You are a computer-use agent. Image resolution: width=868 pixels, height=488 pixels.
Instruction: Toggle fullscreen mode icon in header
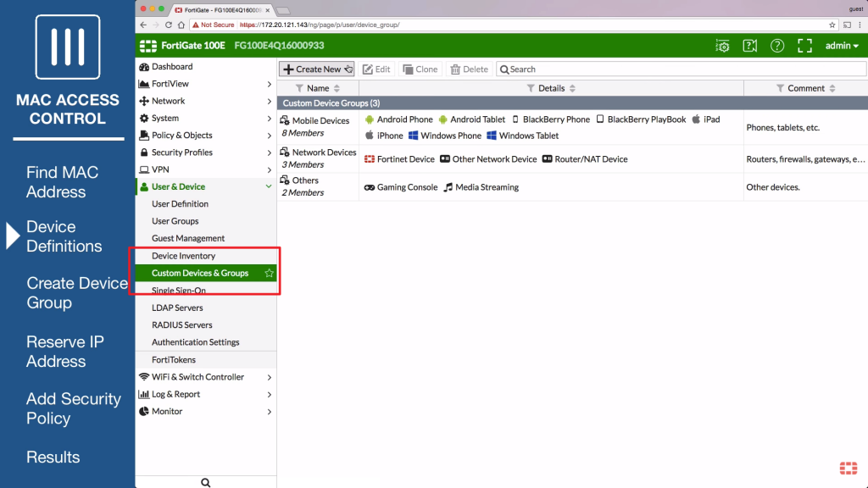[805, 46]
